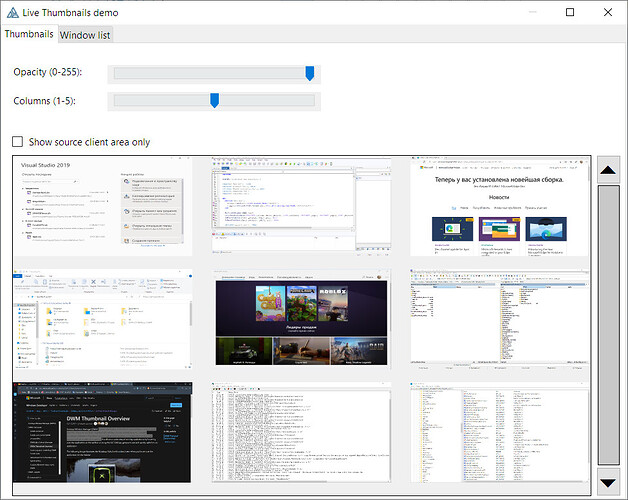
Task: Minimize the Live Thumbnails demo window
Action: click(x=523, y=12)
